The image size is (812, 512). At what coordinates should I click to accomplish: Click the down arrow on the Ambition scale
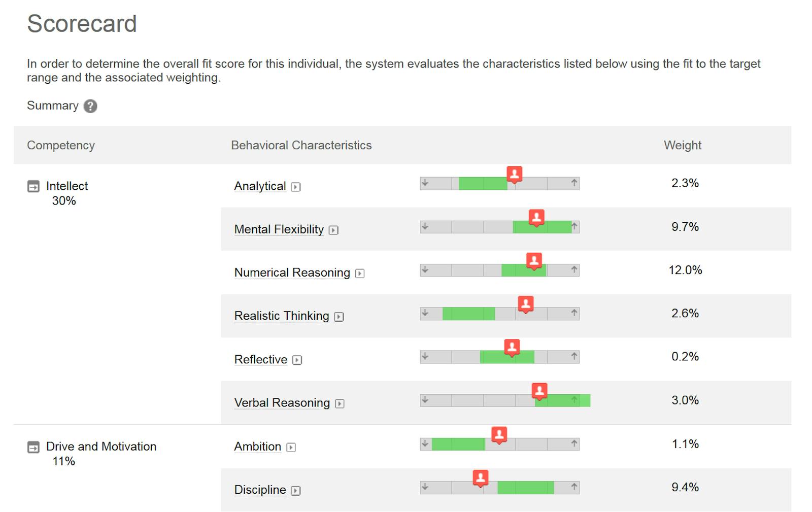(x=425, y=443)
